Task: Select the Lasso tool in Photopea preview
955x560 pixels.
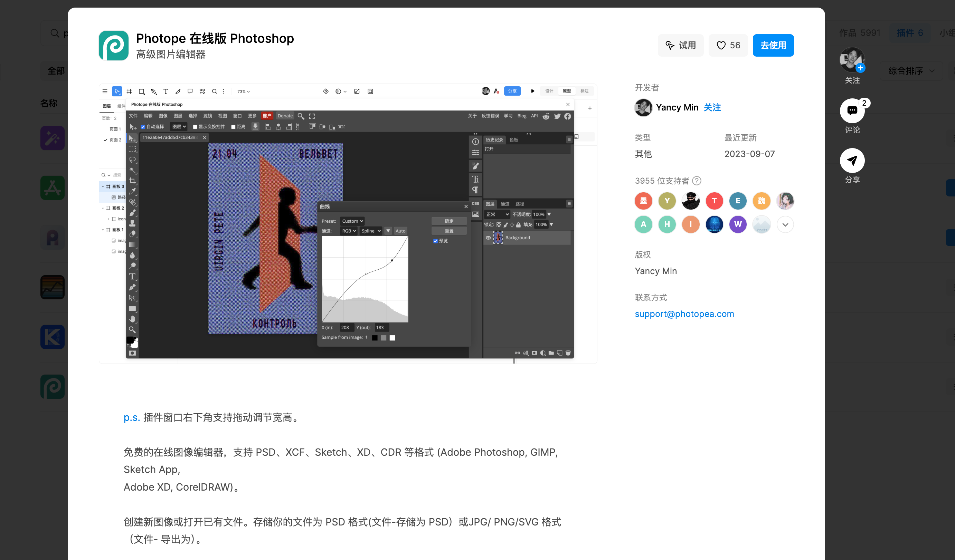Action: coord(132,160)
